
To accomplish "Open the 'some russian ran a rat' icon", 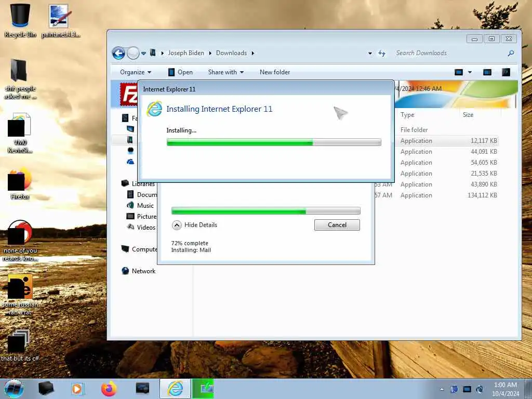I will pyautogui.click(x=20, y=295).
